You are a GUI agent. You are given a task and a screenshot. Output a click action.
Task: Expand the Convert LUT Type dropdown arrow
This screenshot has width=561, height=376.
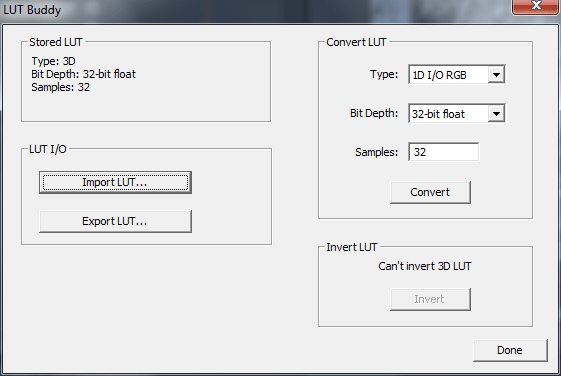[x=496, y=75]
